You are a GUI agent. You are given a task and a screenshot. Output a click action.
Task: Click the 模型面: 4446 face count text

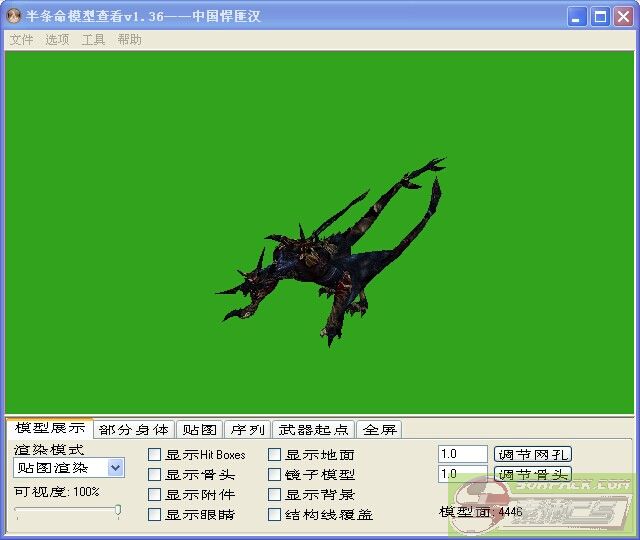(x=481, y=512)
